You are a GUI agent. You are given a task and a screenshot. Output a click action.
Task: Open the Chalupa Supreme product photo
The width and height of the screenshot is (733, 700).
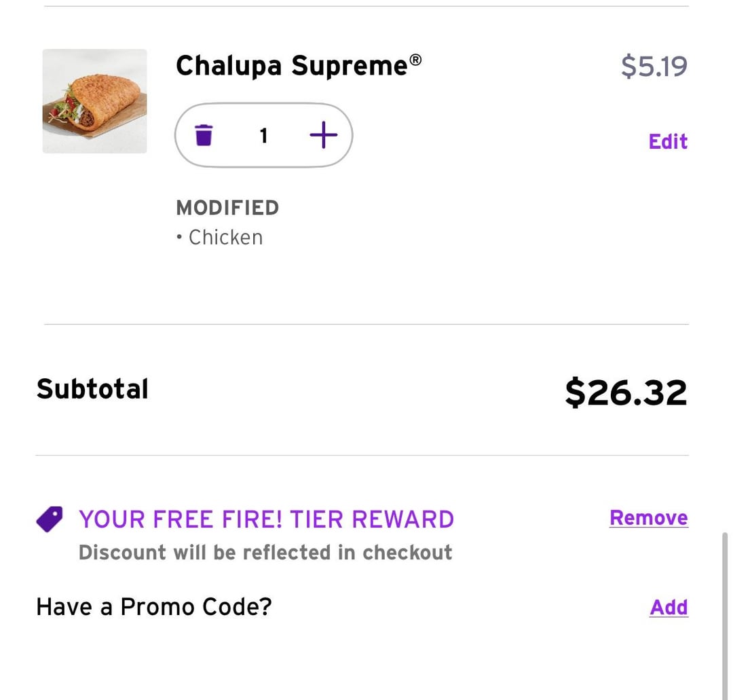point(94,101)
